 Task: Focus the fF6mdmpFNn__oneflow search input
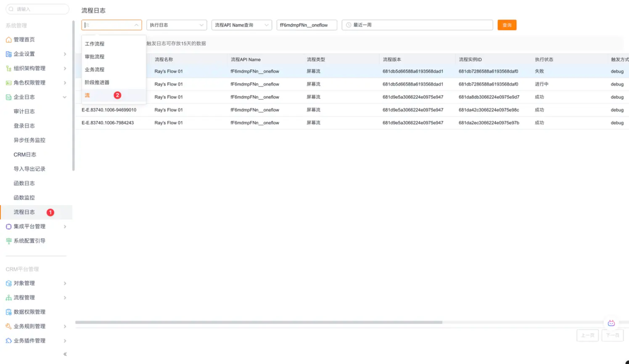pos(307,25)
